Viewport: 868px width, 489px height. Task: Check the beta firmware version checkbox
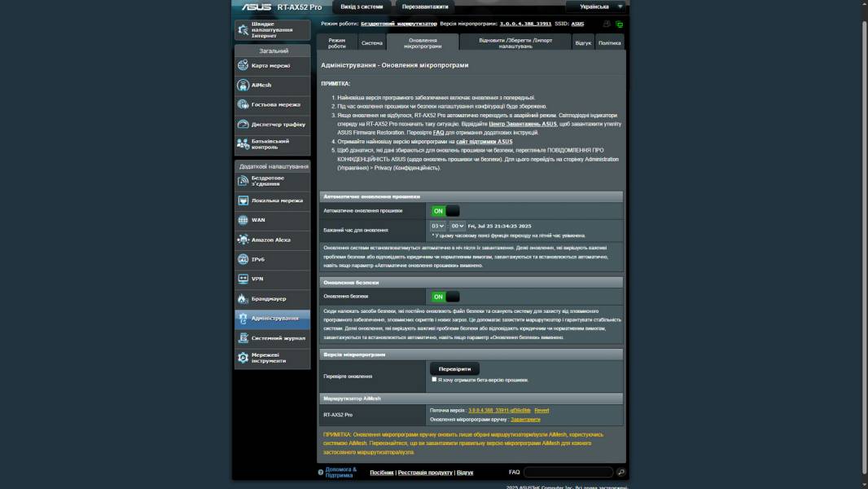tap(434, 379)
